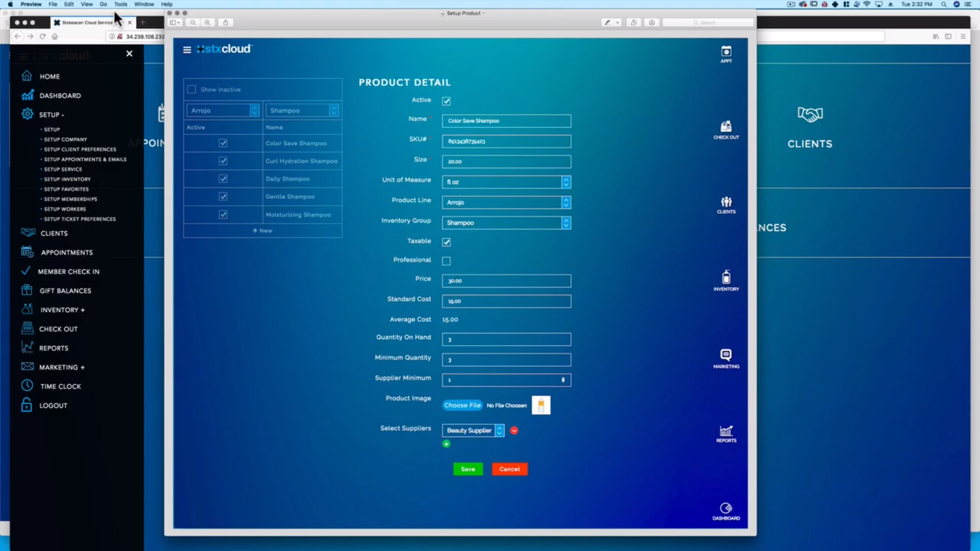The image size is (980, 551).
Task: Open the Tools menu in menu bar
Action: click(120, 4)
